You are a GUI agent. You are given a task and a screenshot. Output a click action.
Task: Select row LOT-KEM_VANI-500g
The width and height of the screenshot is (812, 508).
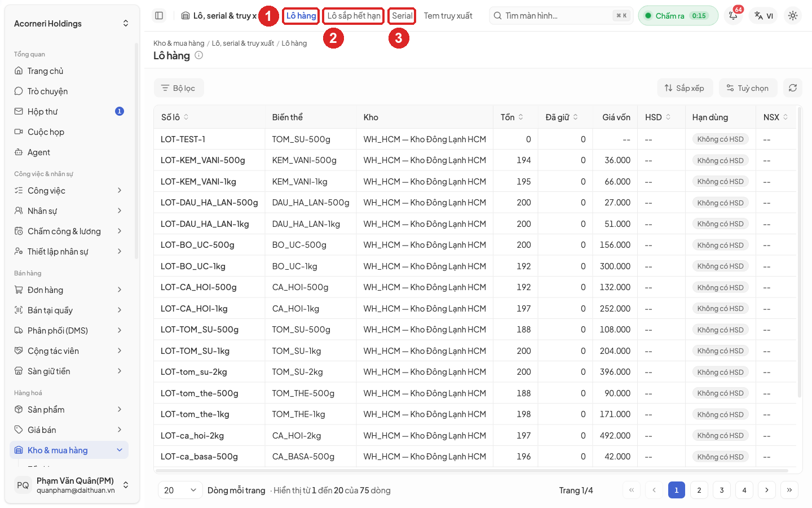pos(474,160)
